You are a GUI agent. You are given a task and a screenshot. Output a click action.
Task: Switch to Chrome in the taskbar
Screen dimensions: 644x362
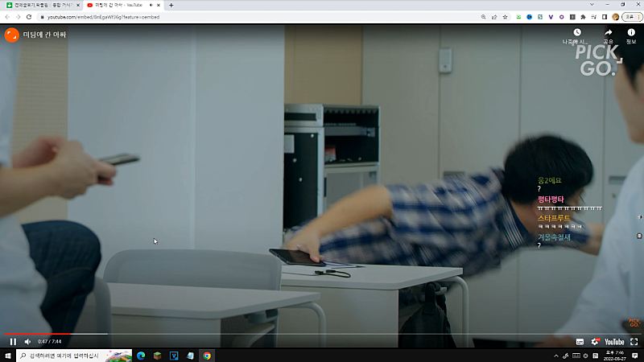[207, 356]
